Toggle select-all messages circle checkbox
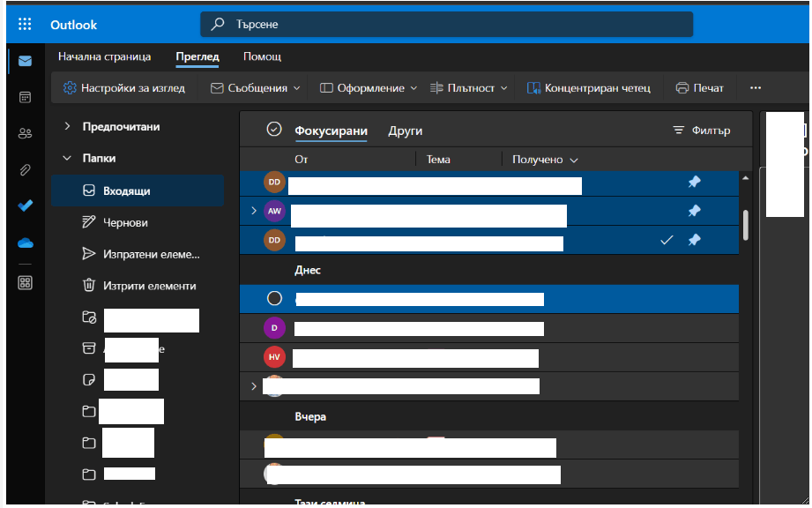812x508 pixels. coord(274,129)
